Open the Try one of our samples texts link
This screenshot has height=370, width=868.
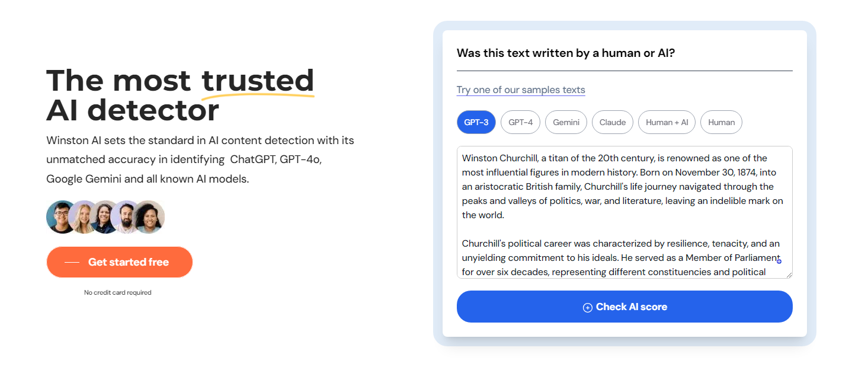pyautogui.click(x=521, y=90)
